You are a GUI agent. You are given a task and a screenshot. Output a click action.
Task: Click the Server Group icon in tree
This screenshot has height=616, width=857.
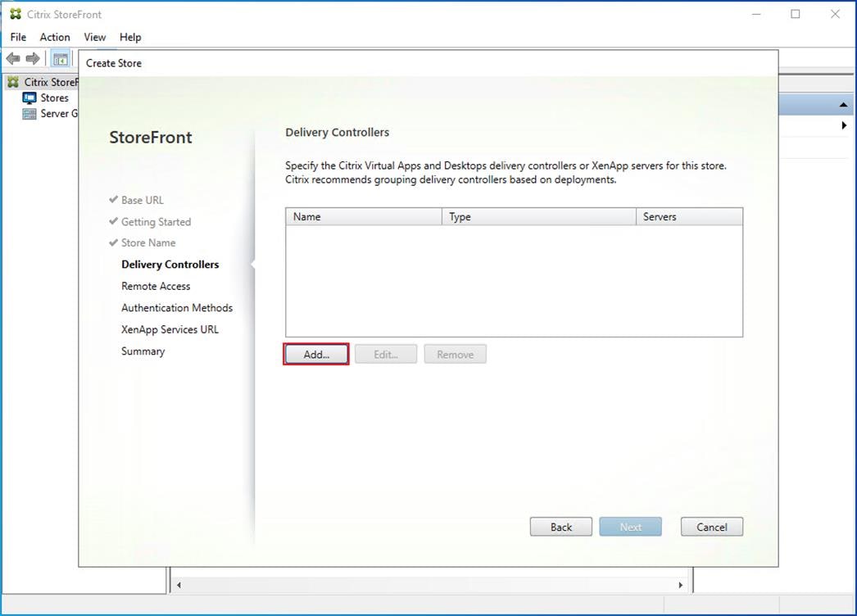pyautogui.click(x=29, y=114)
